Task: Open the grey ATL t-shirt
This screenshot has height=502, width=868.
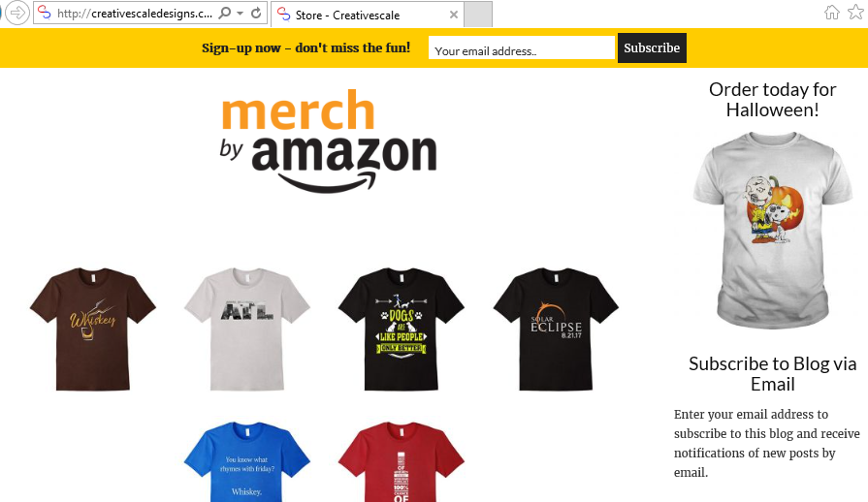Action: pos(247,329)
